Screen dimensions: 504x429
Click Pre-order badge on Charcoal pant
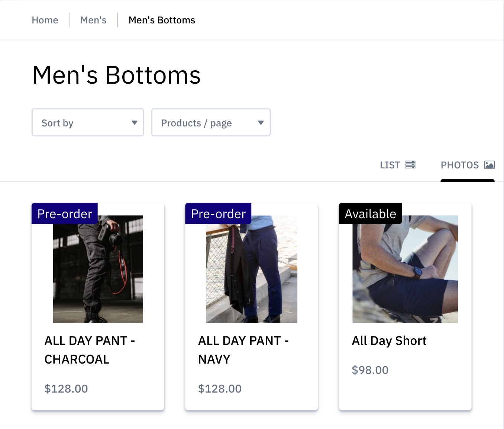pos(65,214)
